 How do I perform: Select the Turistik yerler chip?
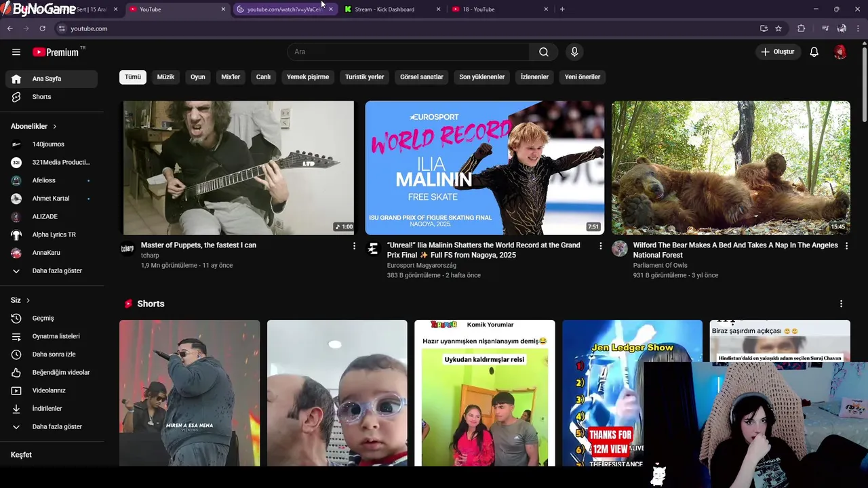click(x=365, y=77)
